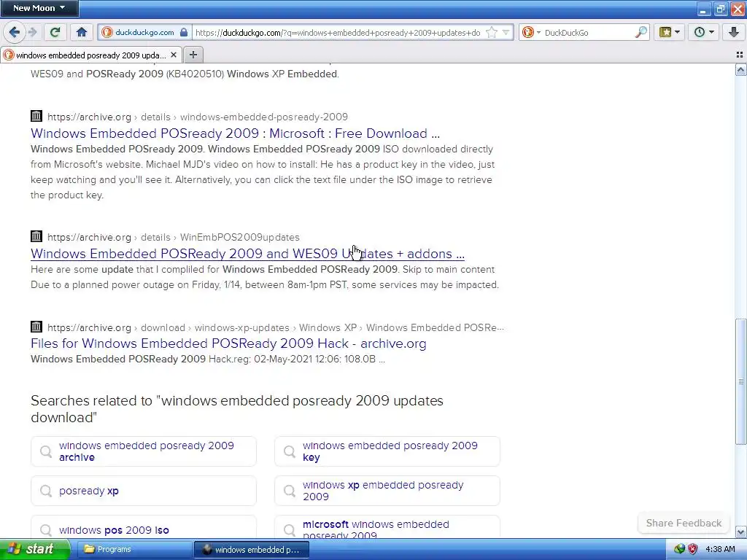This screenshot has width=747, height=560.
Task: Search related: windows pos 2009 iso
Action: [144, 528]
